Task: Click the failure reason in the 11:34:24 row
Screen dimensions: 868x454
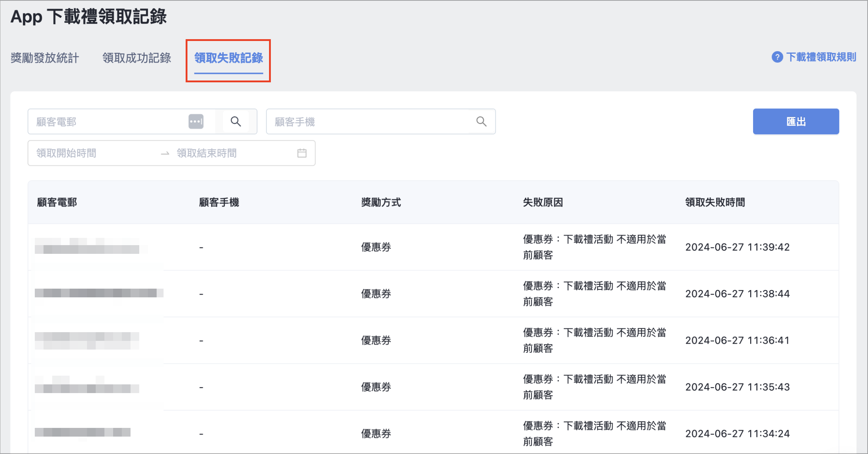Action: [595, 434]
